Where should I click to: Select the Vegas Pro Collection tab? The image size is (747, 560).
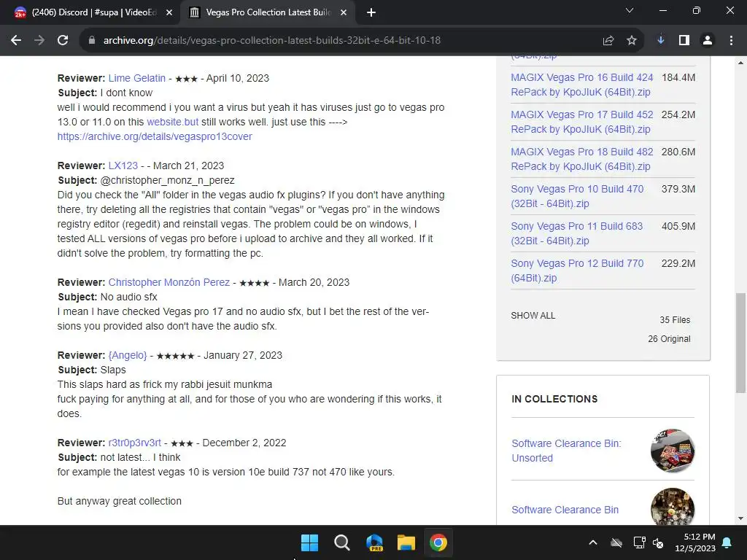(267, 12)
